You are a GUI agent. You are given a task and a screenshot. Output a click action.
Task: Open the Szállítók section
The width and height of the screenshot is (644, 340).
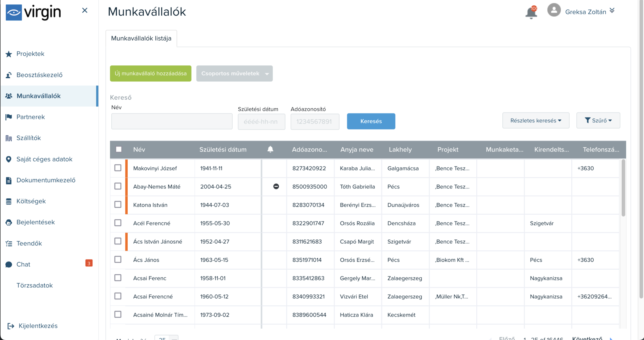coord(29,138)
